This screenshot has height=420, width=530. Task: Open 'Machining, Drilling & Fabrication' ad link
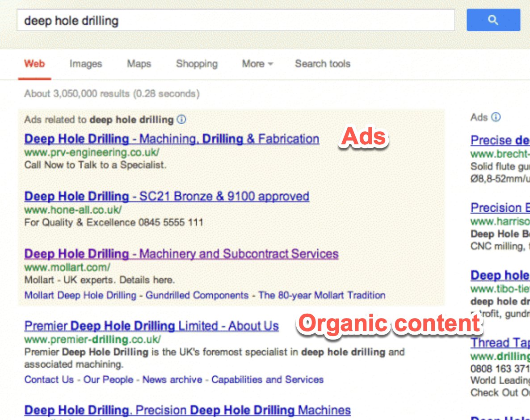click(x=172, y=139)
